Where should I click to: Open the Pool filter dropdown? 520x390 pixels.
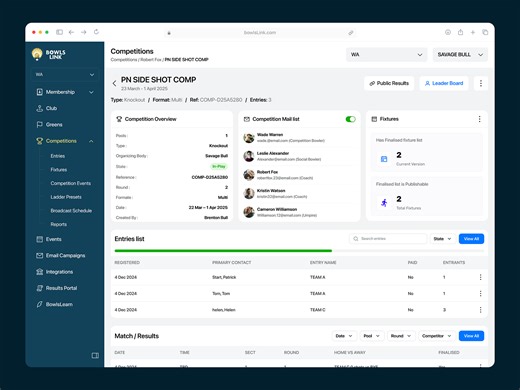tap(372, 336)
